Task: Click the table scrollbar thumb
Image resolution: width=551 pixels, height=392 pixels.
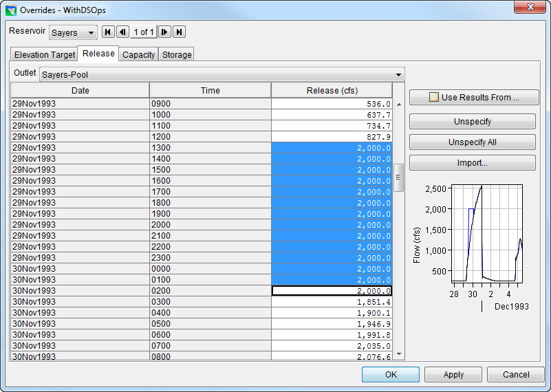Action: [x=398, y=177]
